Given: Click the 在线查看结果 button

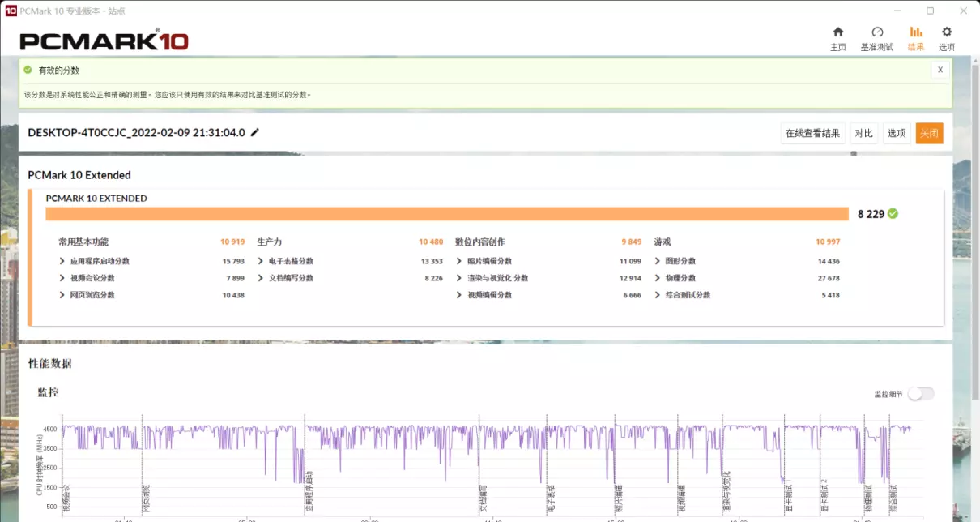Looking at the screenshot, I should [x=812, y=133].
